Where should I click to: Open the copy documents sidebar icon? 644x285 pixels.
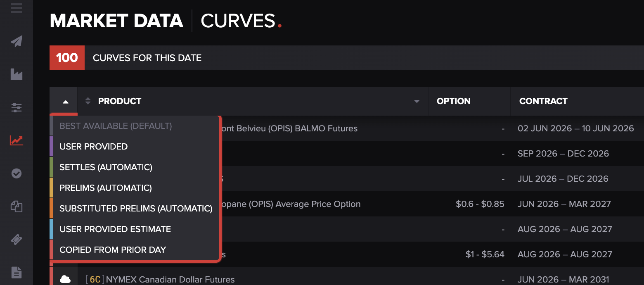[x=17, y=207]
